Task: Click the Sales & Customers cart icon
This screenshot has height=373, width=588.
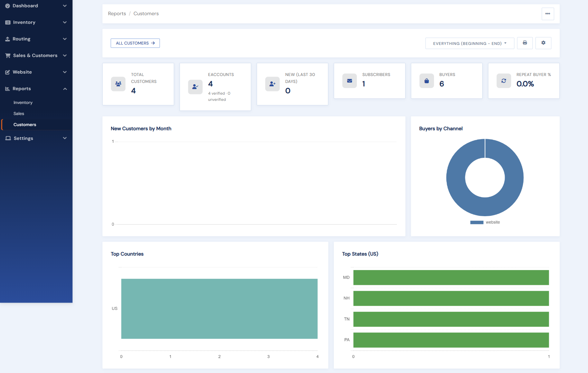Action: pyautogui.click(x=8, y=56)
